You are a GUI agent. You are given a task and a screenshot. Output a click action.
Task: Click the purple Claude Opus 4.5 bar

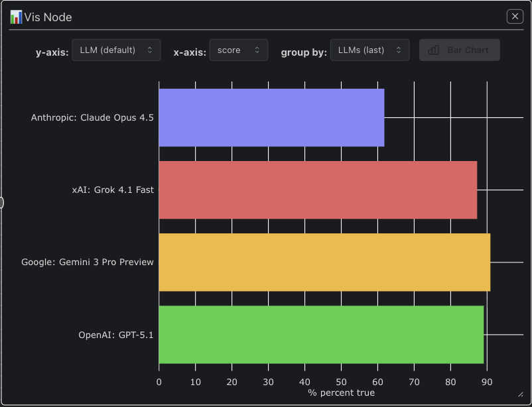pos(271,118)
